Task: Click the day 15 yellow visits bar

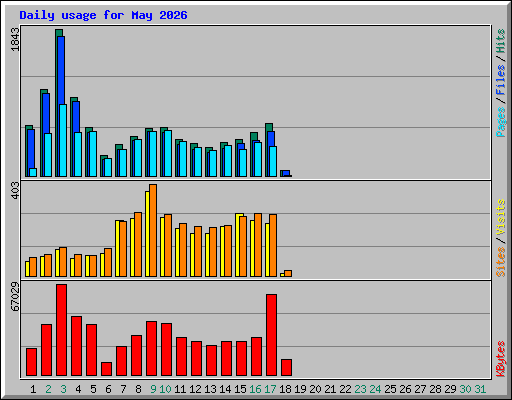Action: (238, 245)
